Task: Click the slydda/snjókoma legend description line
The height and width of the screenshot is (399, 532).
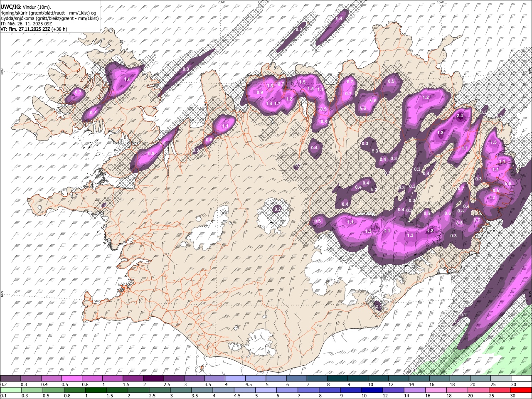Action: 49,18
